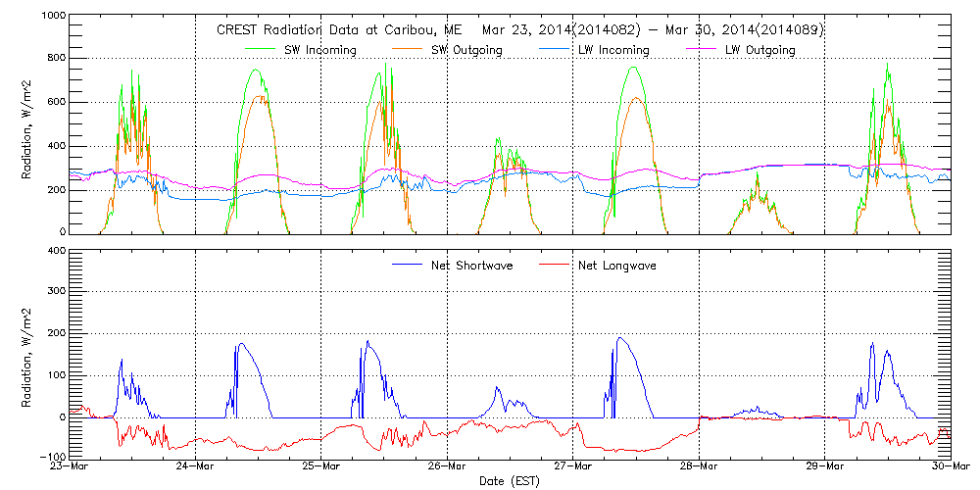The width and height of the screenshot is (980, 490).
Task: Click the '27-Mar' x-axis label
Action: click(x=573, y=466)
